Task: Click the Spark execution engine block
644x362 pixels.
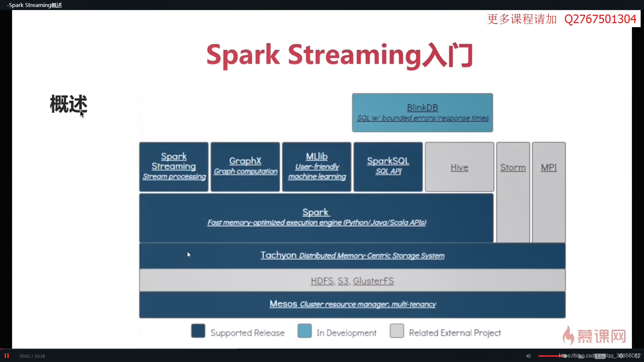Action: coord(316,218)
